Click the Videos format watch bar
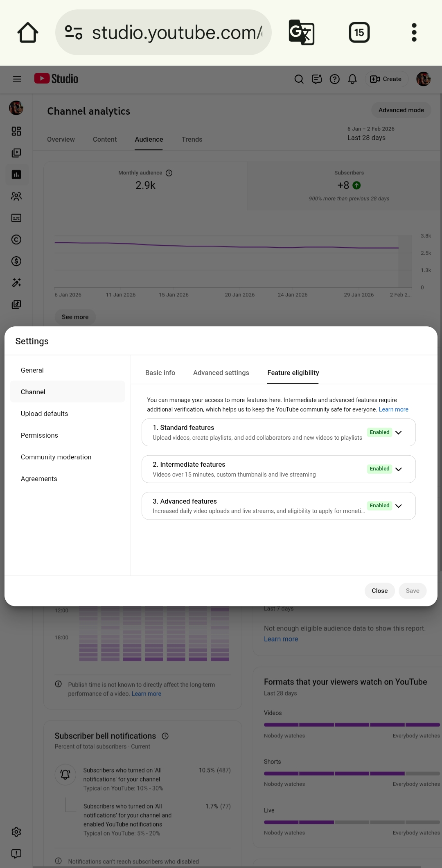 [x=352, y=725]
